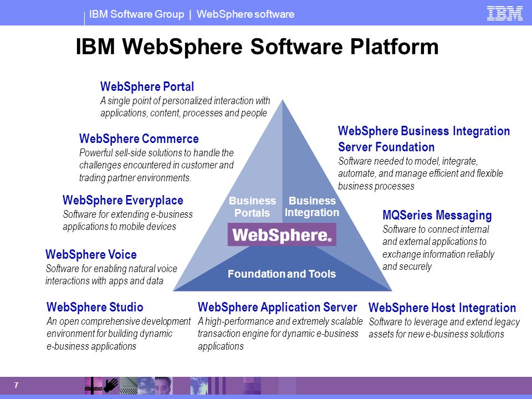Click the 'WebSphere Commerce' heading

tap(139, 139)
